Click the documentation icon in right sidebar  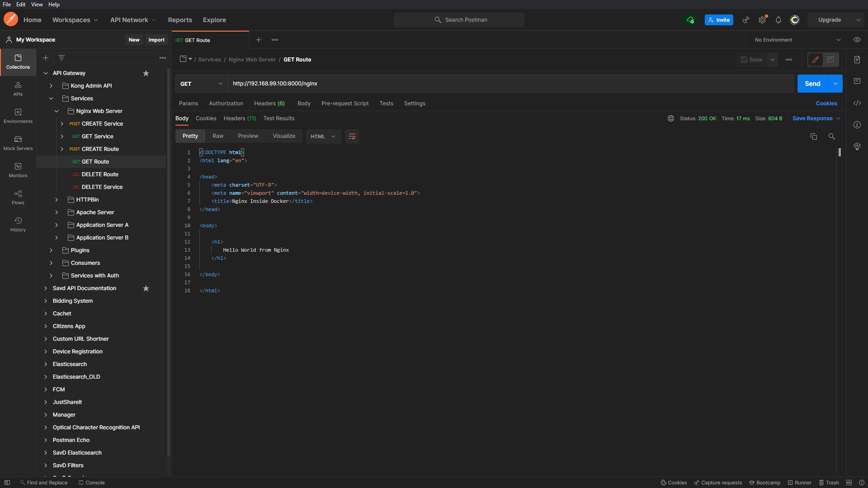tap(857, 60)
